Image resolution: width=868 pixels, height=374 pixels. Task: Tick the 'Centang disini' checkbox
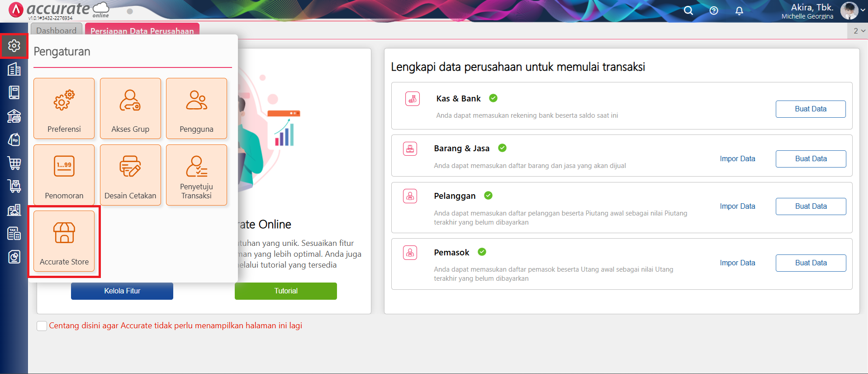click(x=42, y=326)
